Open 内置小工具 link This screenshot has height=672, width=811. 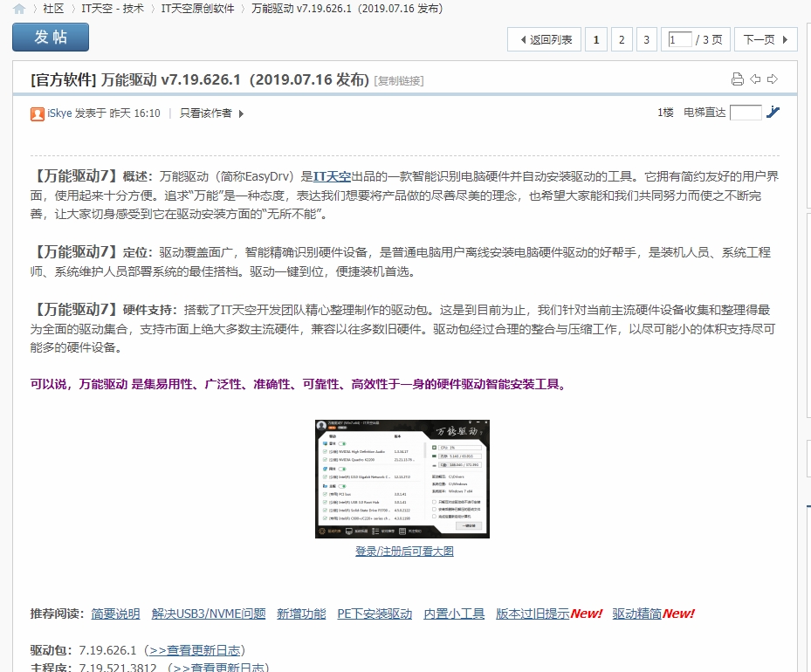click(x=454, y=614)
